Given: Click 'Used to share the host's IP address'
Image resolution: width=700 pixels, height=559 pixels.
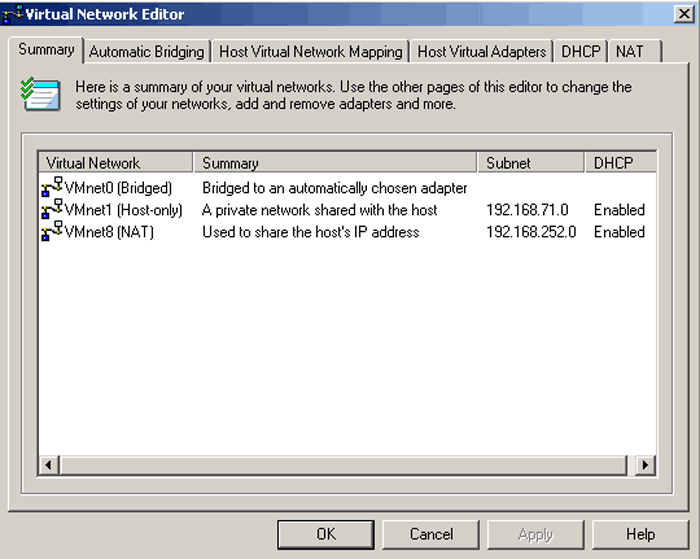Looking at the screenshot, I should coord(311,232).
